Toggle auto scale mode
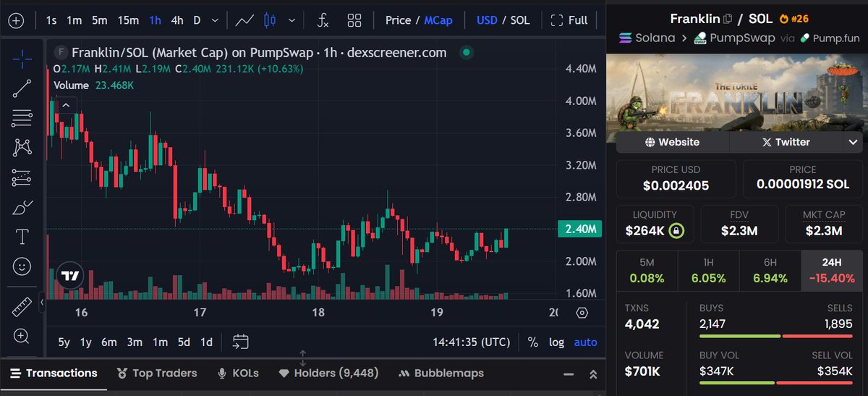868x396 pixels. pos(585,342)
